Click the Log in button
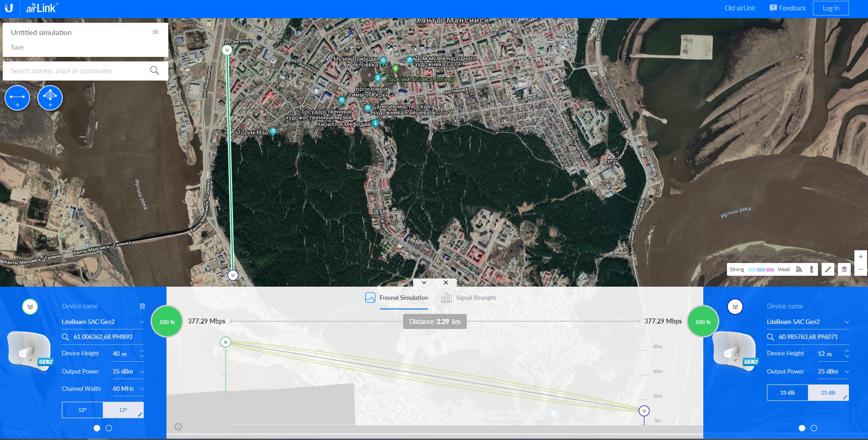Image resolution: width=868 pixels, height=440 pixels. click(x=831, y=8)
